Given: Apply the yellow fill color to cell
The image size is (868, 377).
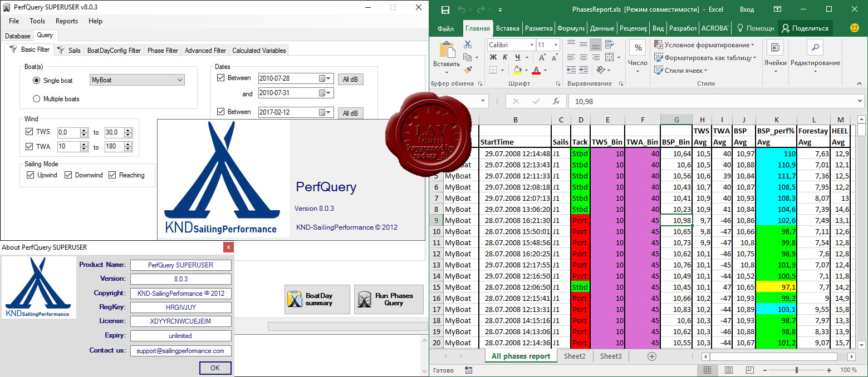Looking at the screenshot, I should [x=517, y=70].
